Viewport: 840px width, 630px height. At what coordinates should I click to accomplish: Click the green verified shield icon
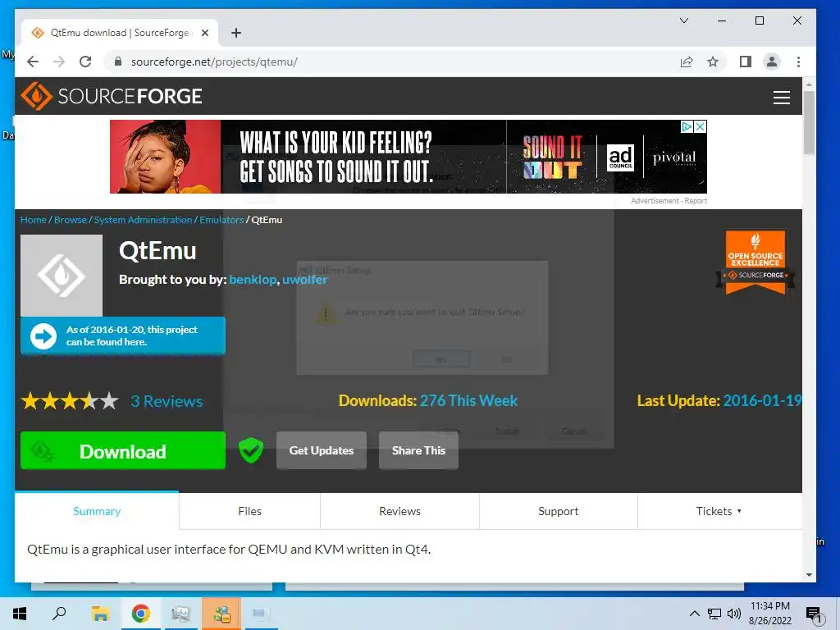pos(251,450)
